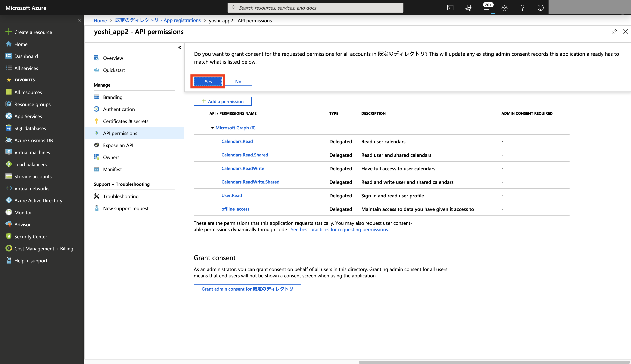Click the Home breadcrumb link

[x=100, y=20]
